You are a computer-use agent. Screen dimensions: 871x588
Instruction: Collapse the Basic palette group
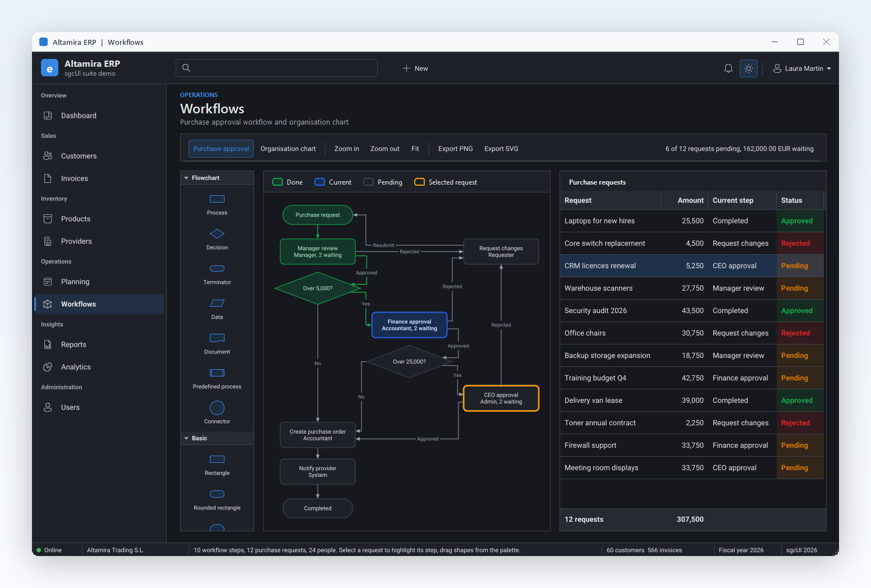pos(217,438)
